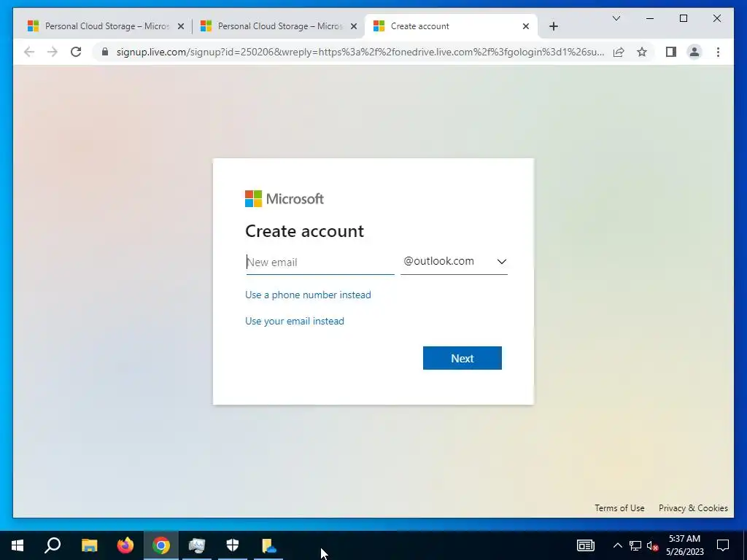Open the Chrome side panel icon
The height and width of the screenshot is (560, 747).
[x=671, y=52]
